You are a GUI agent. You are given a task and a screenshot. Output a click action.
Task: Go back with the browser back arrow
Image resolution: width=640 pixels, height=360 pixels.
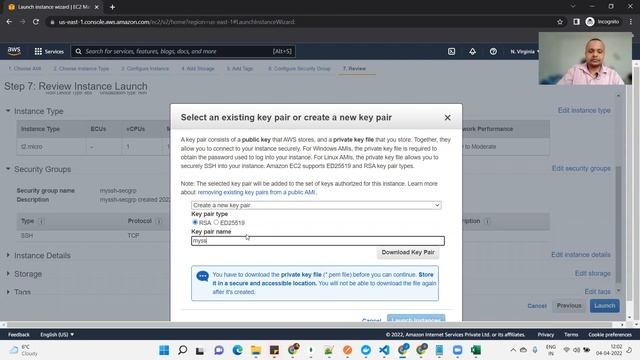pos(9,22)
